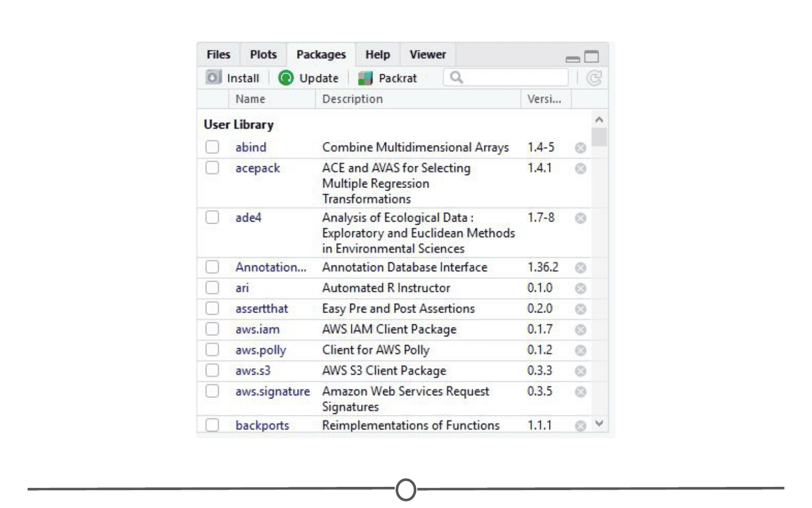Open the Help tab
This screenshot has width=812, height=508.
click(x=378, y=55)
